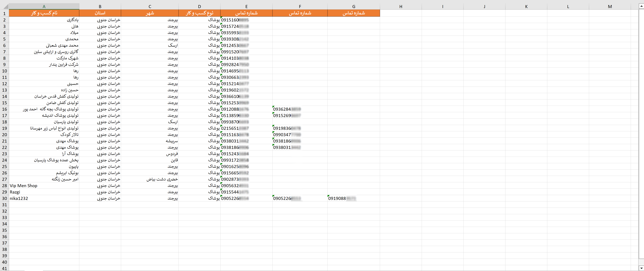Select cell 'nika1232'
644x271 pixels.
pos(44,198)
